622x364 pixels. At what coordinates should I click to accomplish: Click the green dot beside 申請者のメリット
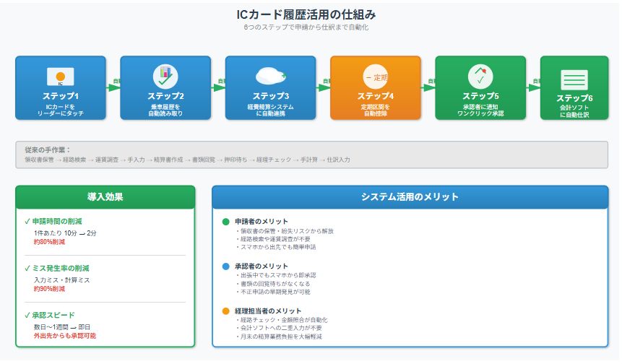click(226, 221)
